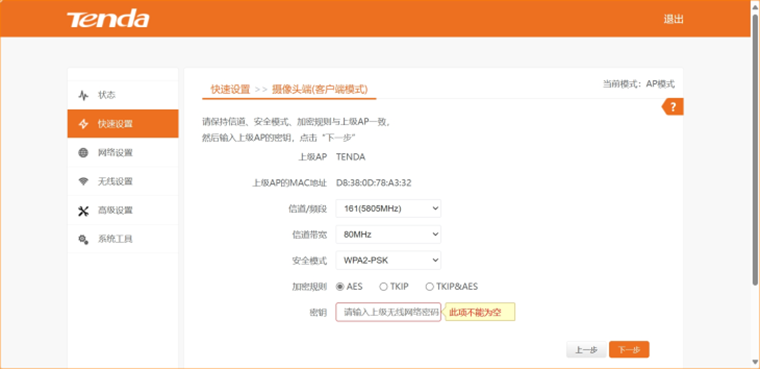Image resolution: width=760 pixels, height=369 pixels.
Task: Open the 网络设置 menu item
Action: point(123,153)
